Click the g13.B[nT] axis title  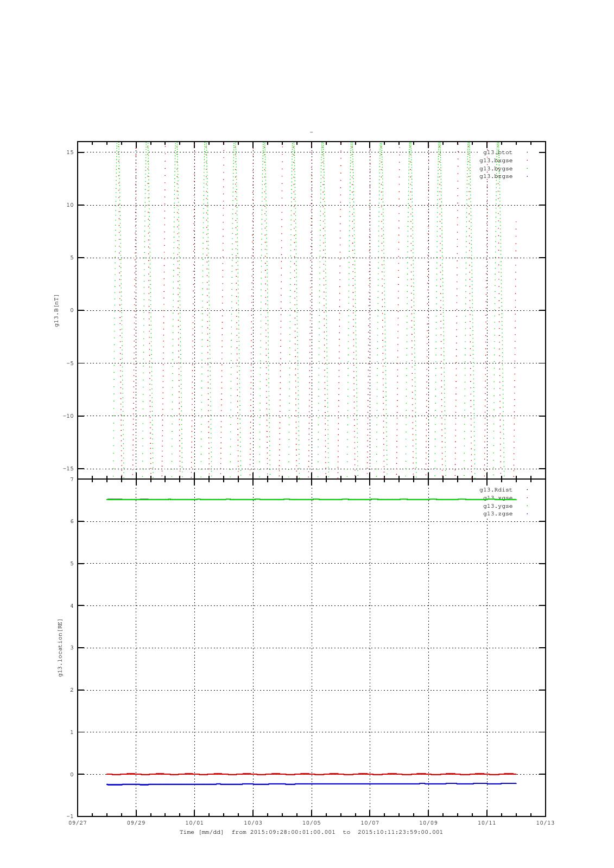point(56,310)
